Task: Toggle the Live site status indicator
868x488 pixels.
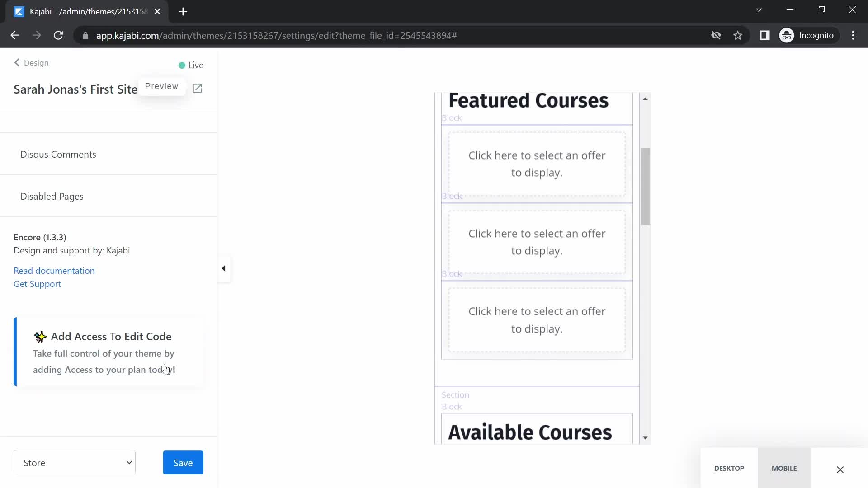Action: [x=191, y=65]
